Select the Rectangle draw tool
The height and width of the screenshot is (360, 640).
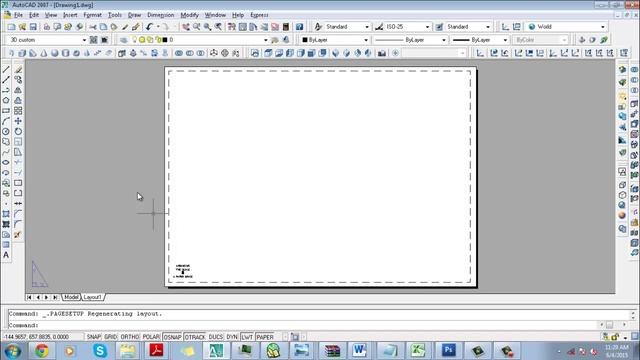pyautogui.click(x=6, y=111)
